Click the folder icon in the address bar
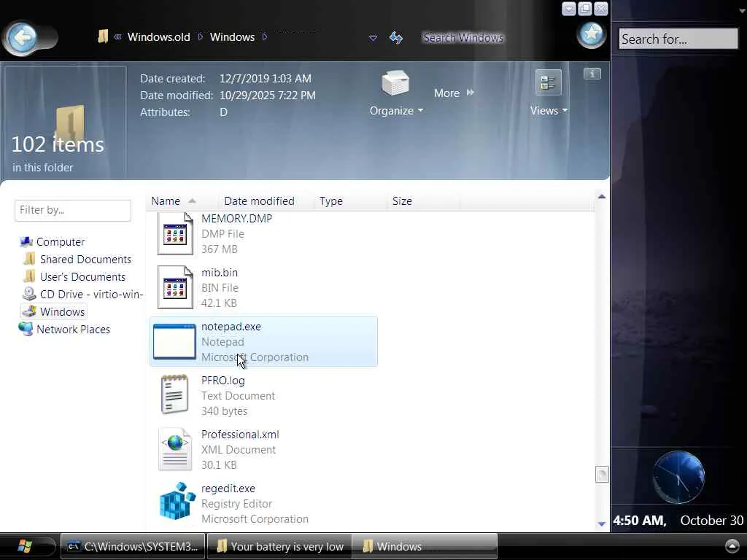The height and width of the screenshot is (560, 747). click(x=102, y=36)
